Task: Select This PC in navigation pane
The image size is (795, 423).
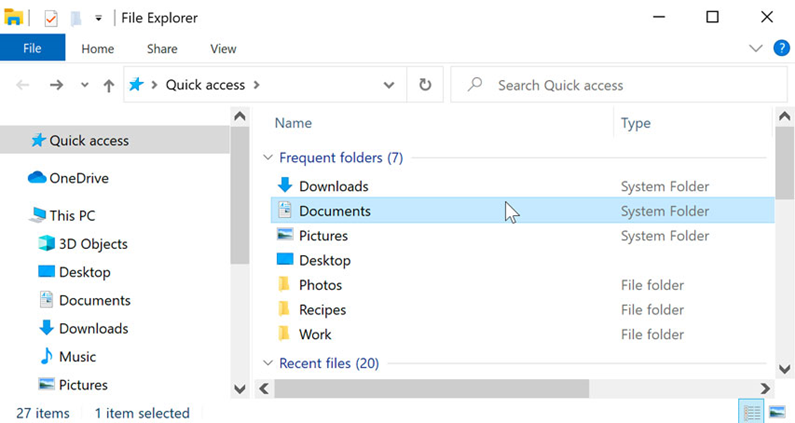Action: pos(73,216)
